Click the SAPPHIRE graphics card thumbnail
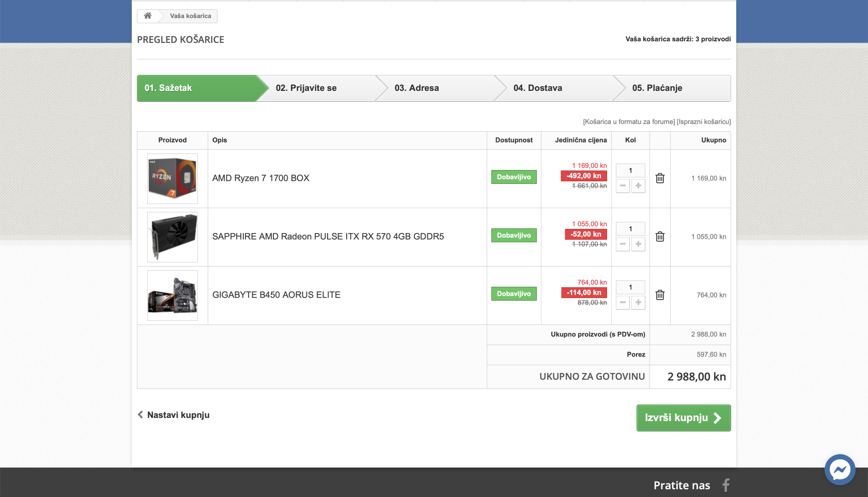 coord(173,237)
